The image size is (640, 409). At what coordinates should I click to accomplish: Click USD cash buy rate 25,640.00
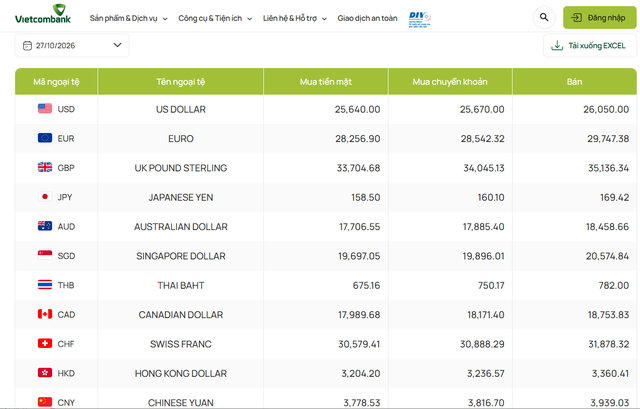(357, 109)
